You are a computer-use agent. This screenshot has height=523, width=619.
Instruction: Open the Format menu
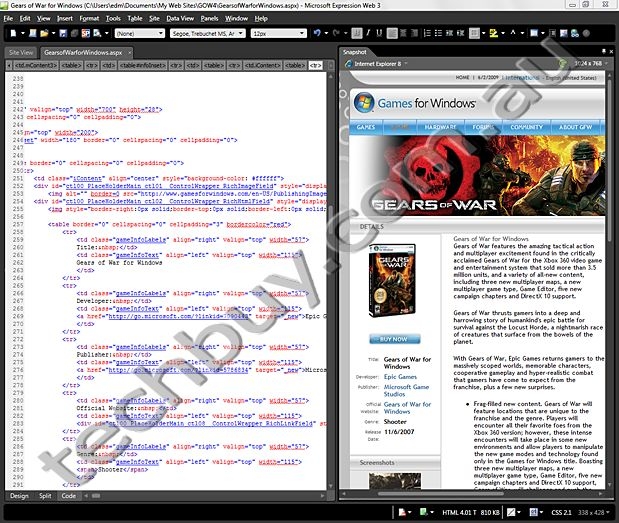(x=89, y=18)
